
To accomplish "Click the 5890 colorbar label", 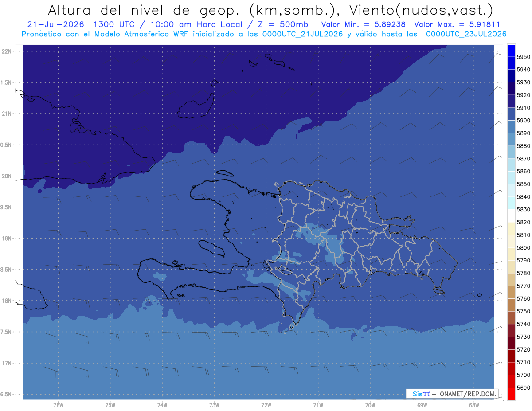I will pyautogui.click(x=524, y=133).
